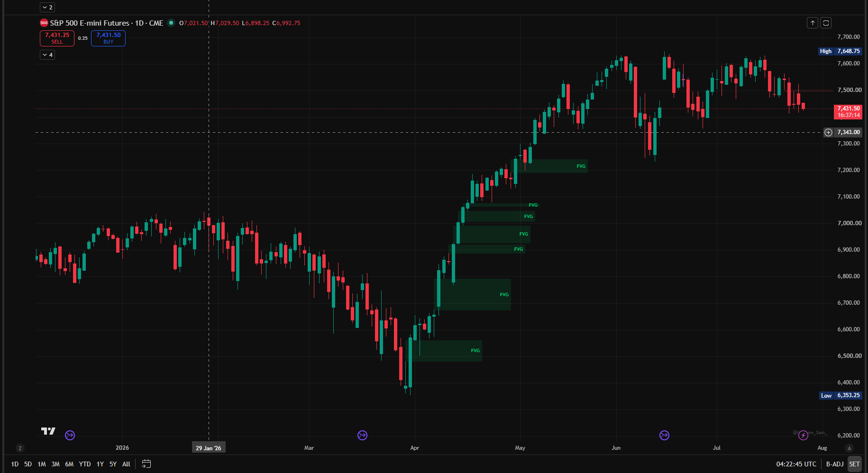Toggle the B-ADJ back adjustment

(835, 464)
